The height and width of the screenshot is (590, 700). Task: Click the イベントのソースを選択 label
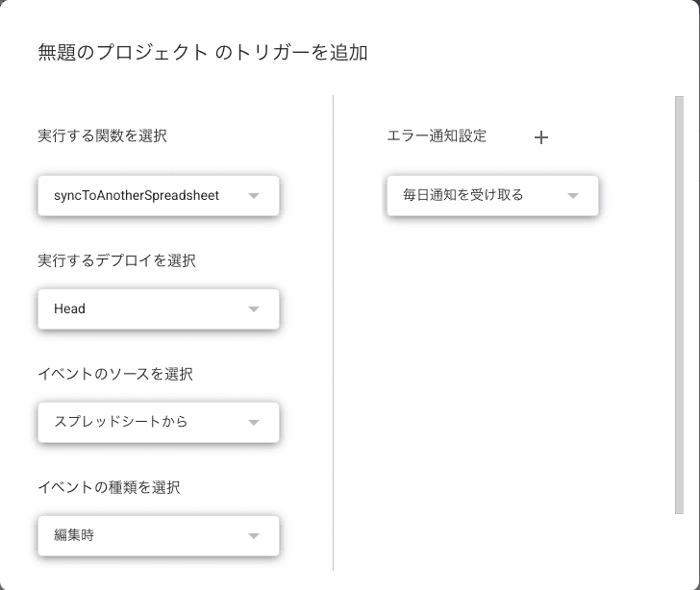click(115, 374)
